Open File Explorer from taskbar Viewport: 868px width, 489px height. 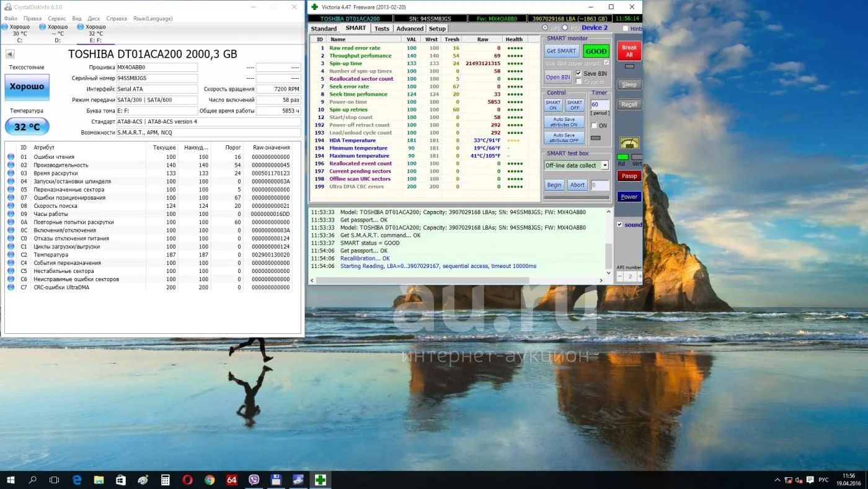pyautogui.click(x=99, y=480)
